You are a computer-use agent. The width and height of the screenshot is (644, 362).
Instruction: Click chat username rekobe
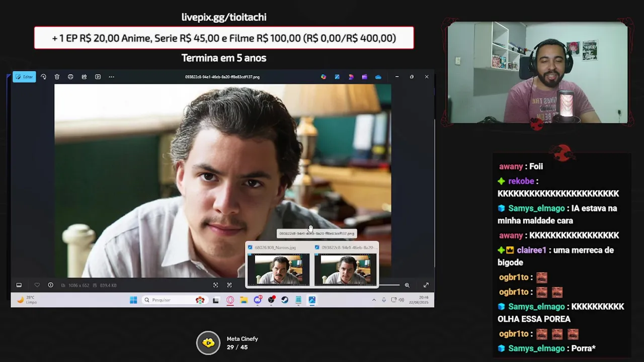pyautogui.click(x=521, y=181)
